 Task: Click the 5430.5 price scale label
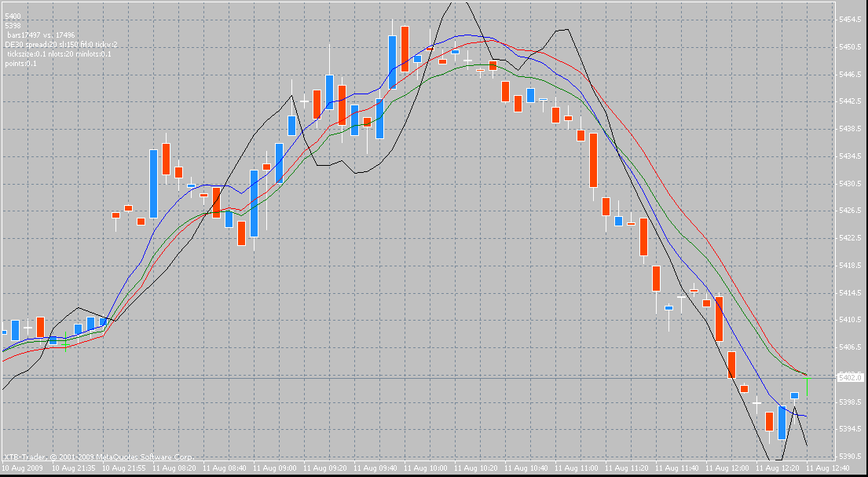[849, 183]
